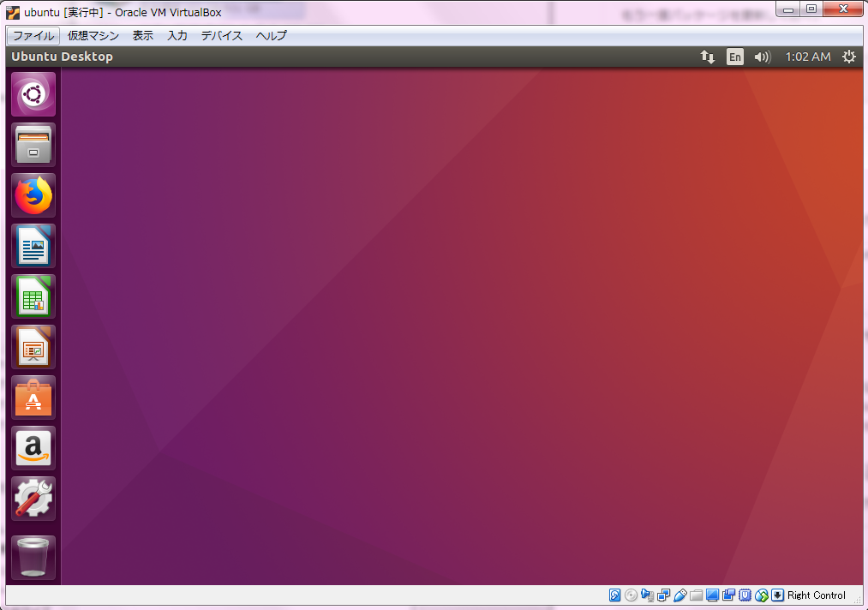The image size is (868, 610).
Task: Expand the network connections indicator
Action: (708, 57)
